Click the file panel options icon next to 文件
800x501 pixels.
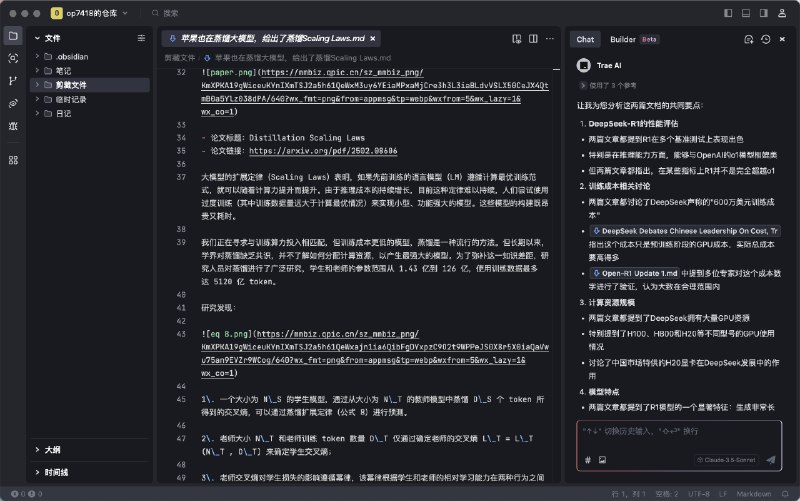point(141,38)
